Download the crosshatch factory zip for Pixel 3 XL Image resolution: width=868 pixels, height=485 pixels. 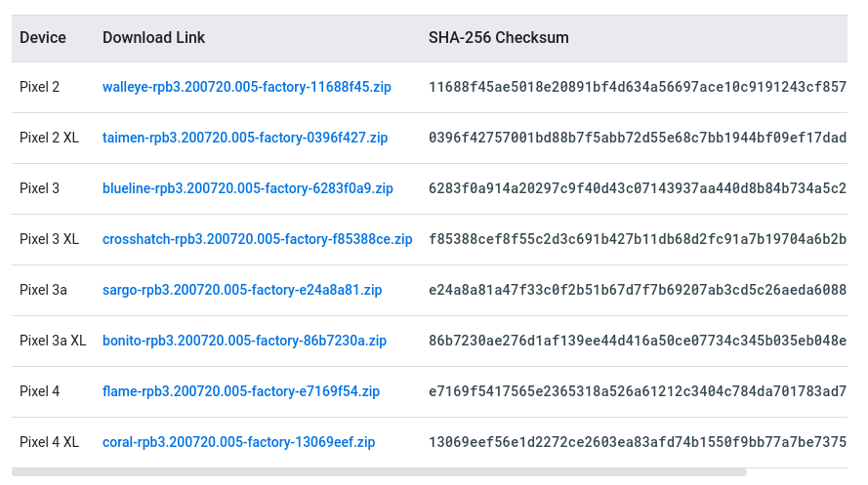tap(257, 239)
